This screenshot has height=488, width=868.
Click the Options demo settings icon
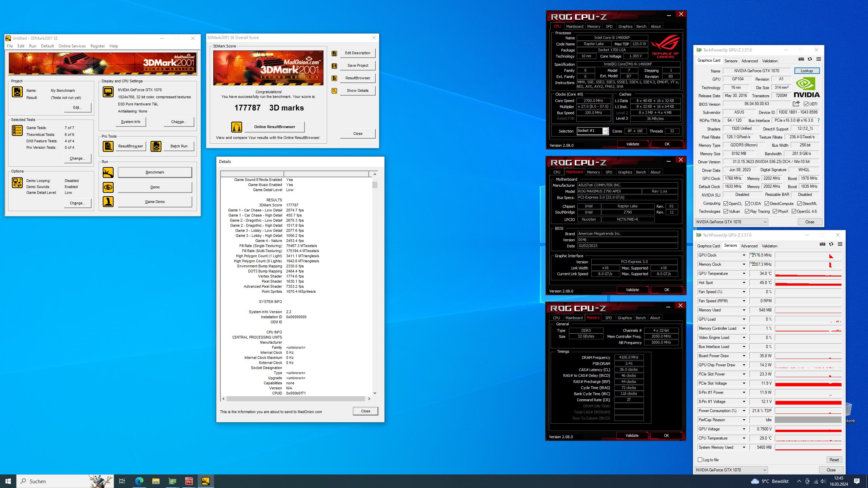coord(17,183)
